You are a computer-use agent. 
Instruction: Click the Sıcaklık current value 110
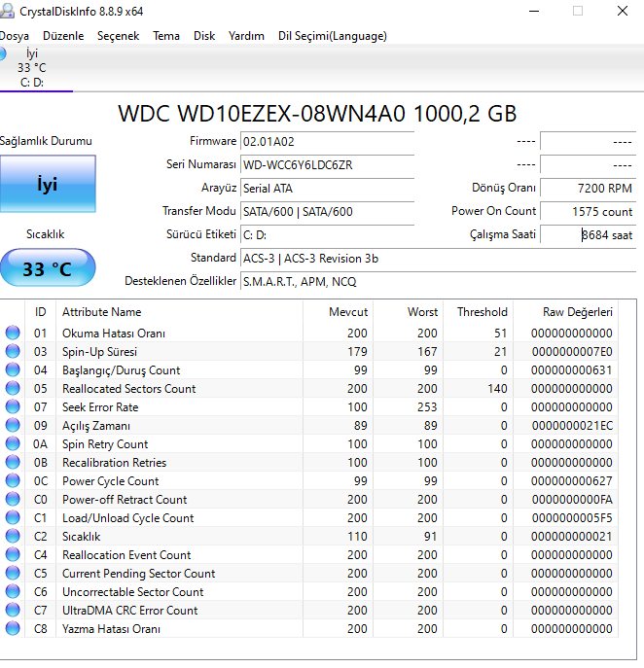357,537
